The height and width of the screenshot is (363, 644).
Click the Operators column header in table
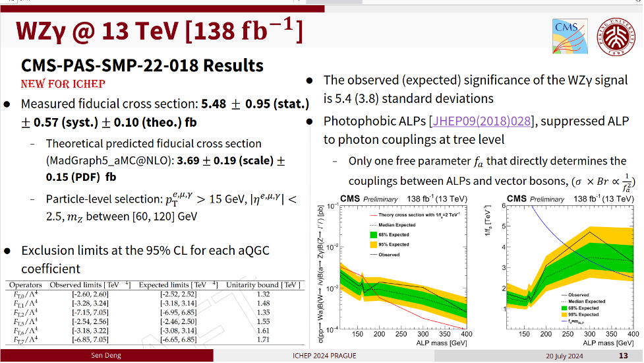(25, 285)
